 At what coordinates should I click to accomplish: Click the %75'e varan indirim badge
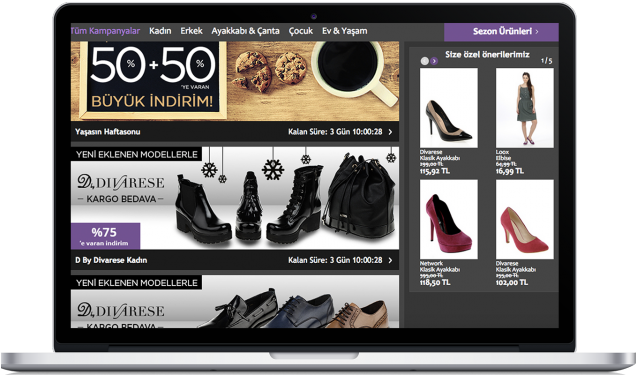106,236
